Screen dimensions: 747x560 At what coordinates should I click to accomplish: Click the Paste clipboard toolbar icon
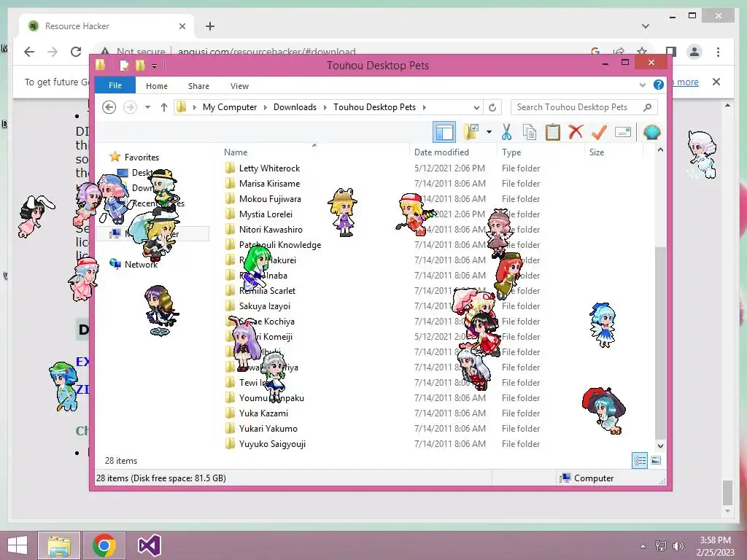coord(553,133)
